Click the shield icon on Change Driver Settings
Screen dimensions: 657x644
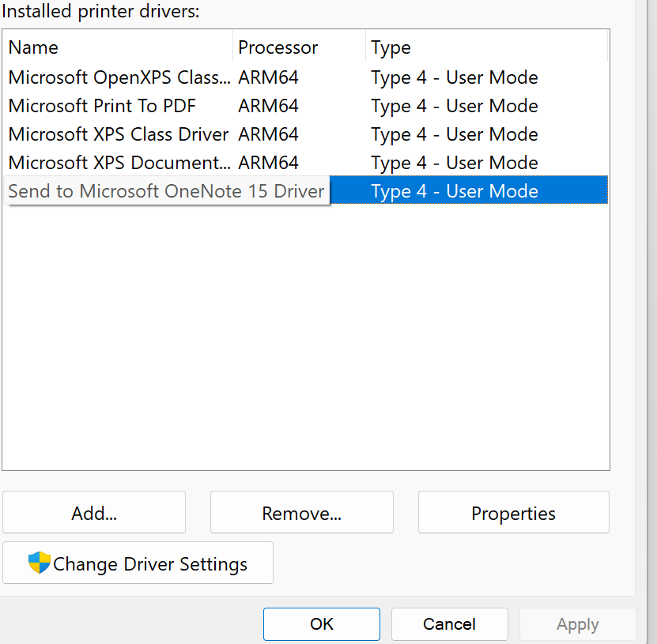point(40,563)
